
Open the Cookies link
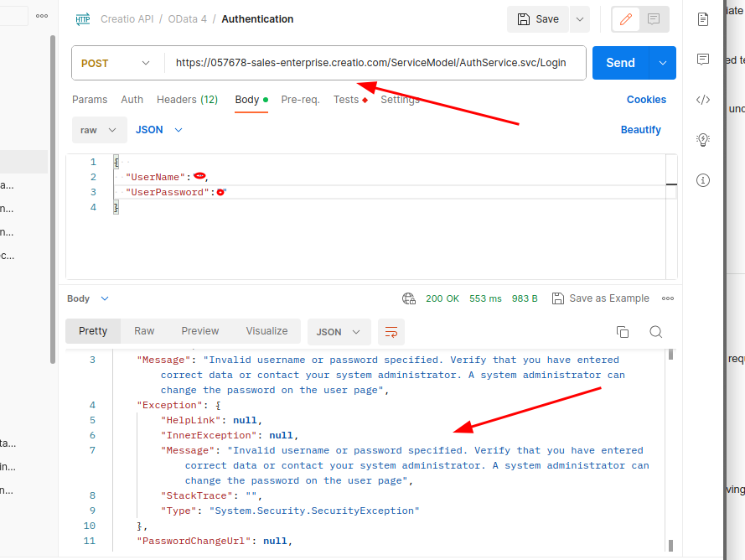click(x=646, y=100)
